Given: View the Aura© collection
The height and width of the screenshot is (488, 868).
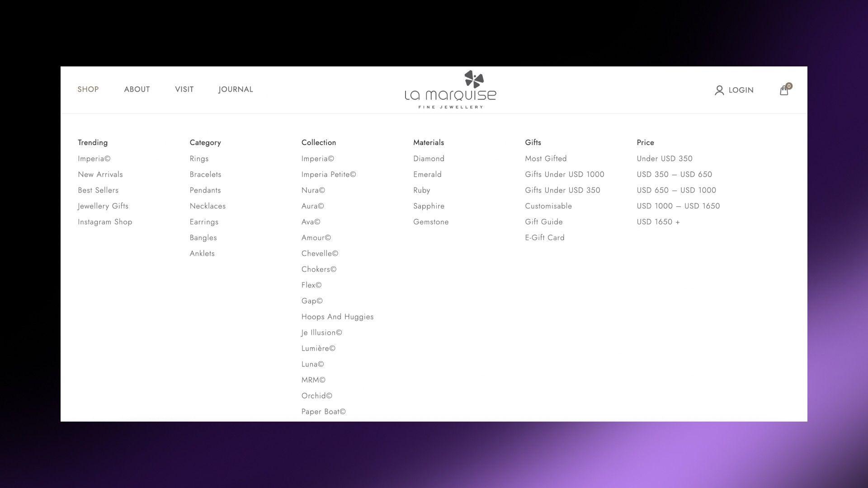Looking at the screenshot, I should click(x=313, y=206).
